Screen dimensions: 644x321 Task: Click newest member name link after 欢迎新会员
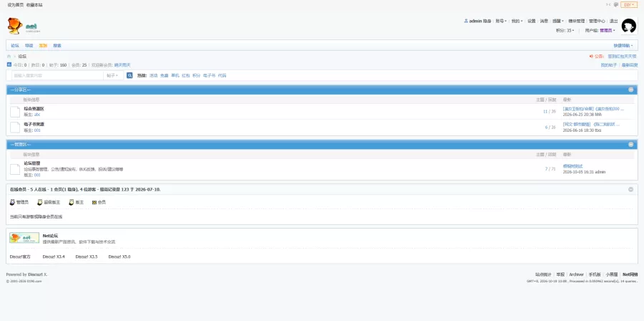coord(122,65)
